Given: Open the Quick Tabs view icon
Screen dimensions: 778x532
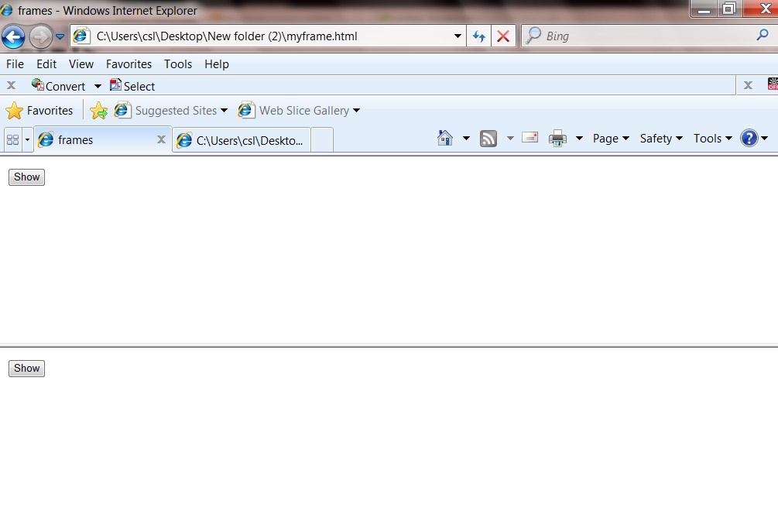Looking at the screenshot, I should click(12, 139).
